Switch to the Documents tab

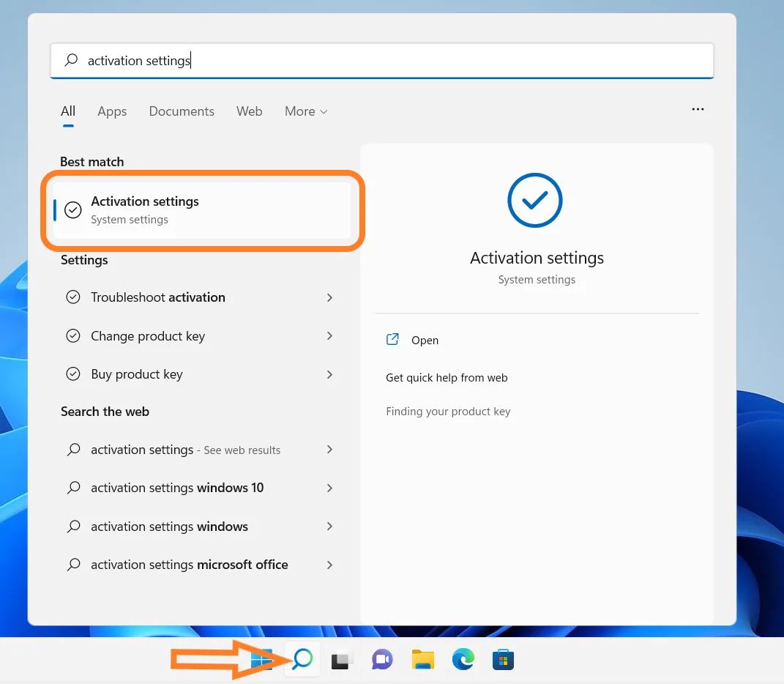(x=182, y=111)
